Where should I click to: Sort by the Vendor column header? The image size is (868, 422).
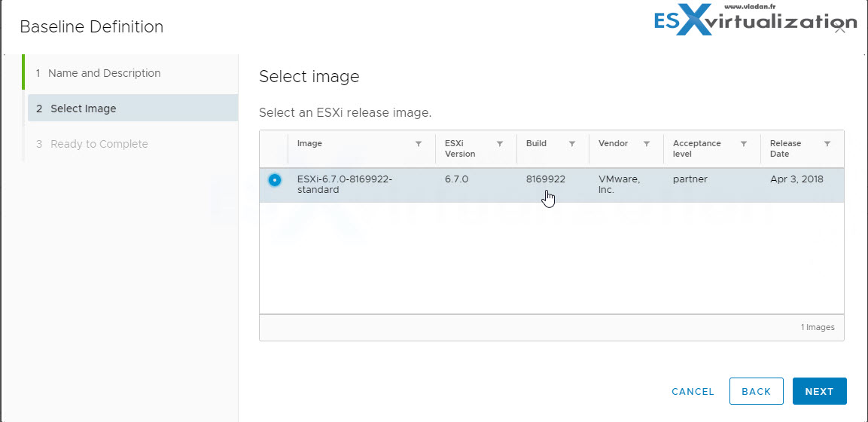coord(613,143)
